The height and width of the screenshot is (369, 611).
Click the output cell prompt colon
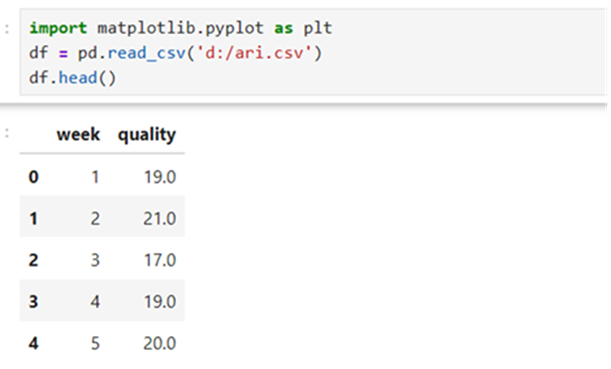pyautogui.click(x=7, y=134)
